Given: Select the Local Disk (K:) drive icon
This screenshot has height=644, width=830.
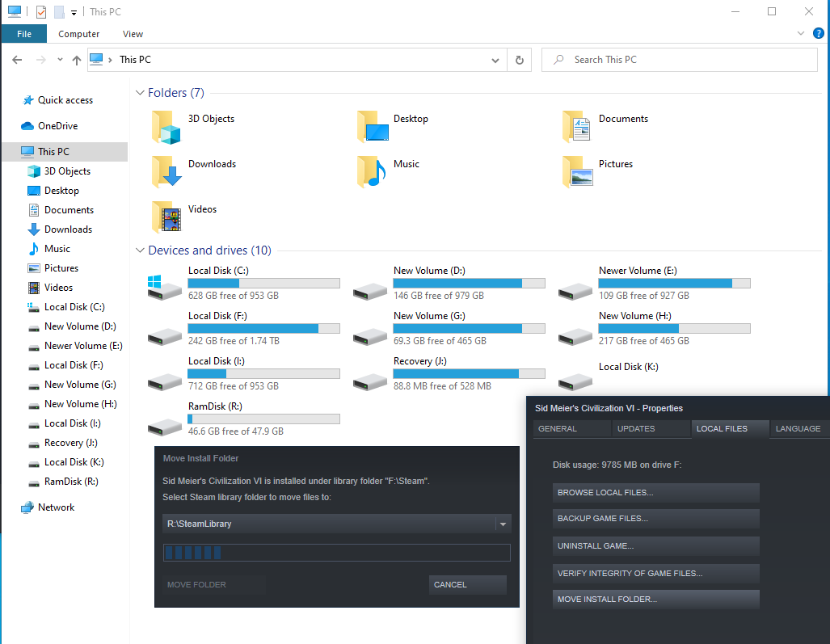Looking at the screenshot, I should tap(575, 381).
